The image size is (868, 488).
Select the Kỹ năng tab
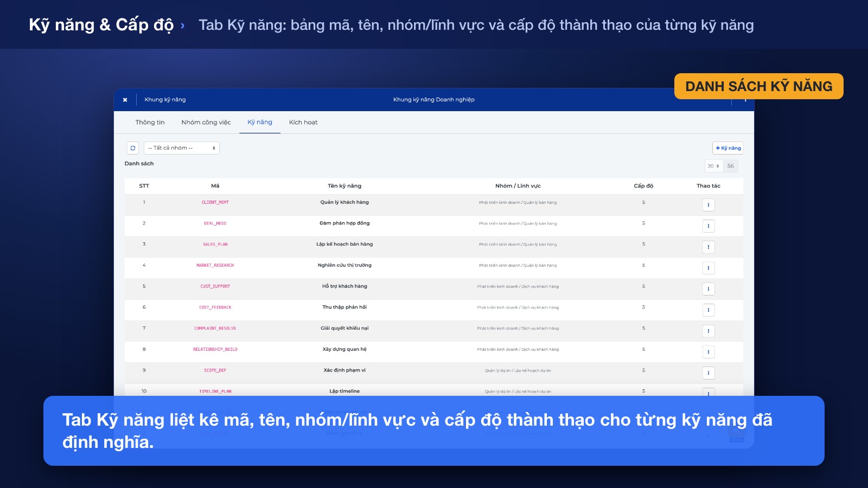tap(260, 123)
